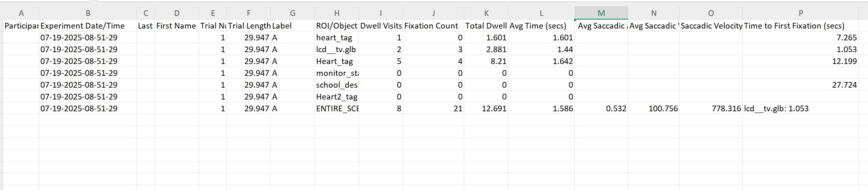Click the Time to First Fixation header cell
The height and width of the screenshot is (190, 868).
click(794, 26)
